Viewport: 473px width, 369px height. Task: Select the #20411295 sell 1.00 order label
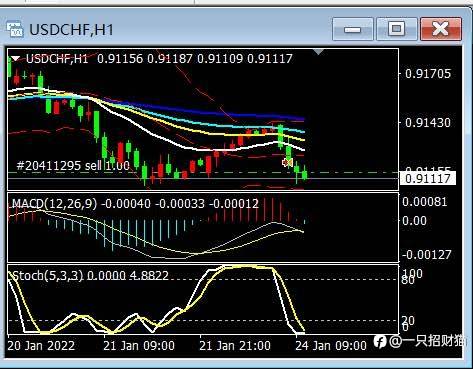click(73, 166)
